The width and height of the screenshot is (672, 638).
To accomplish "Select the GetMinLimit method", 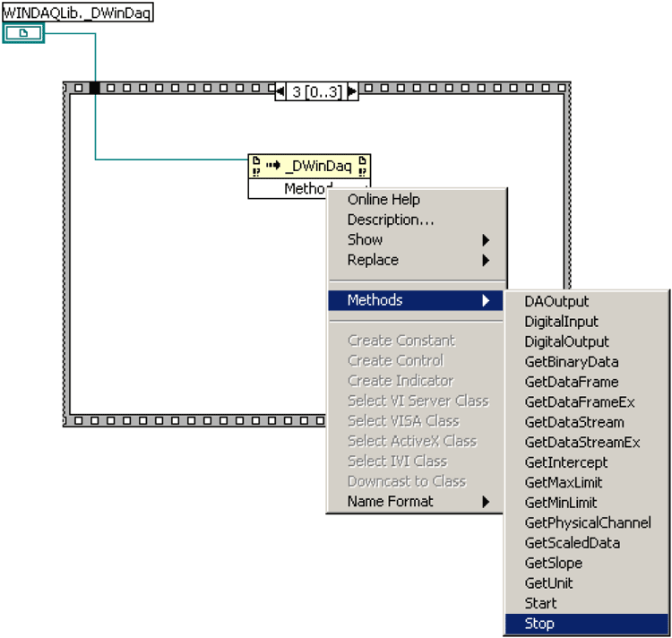I will [587, 503].
